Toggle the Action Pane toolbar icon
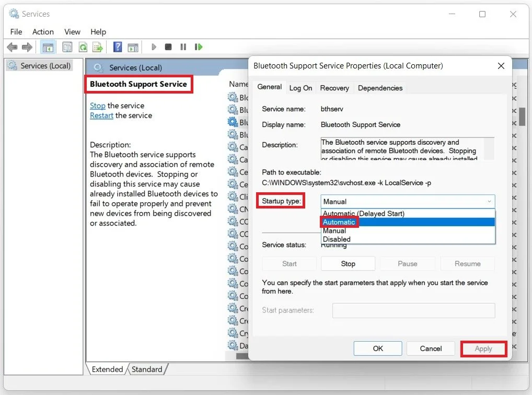This screenshot has width=532, height=395. (x=133, y=47)
